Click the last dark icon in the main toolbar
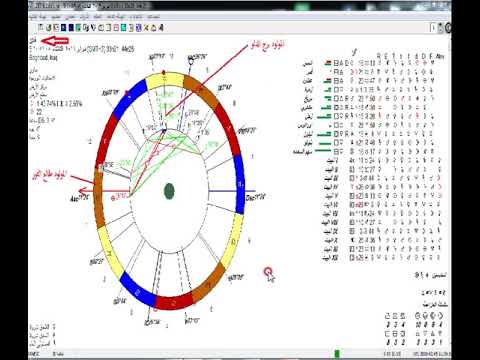 pos(161,28)
